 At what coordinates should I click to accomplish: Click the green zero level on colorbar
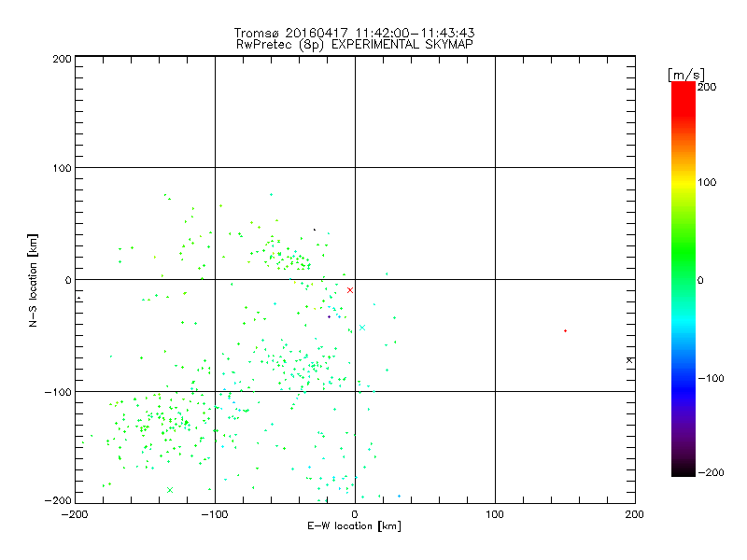[684, 280]
